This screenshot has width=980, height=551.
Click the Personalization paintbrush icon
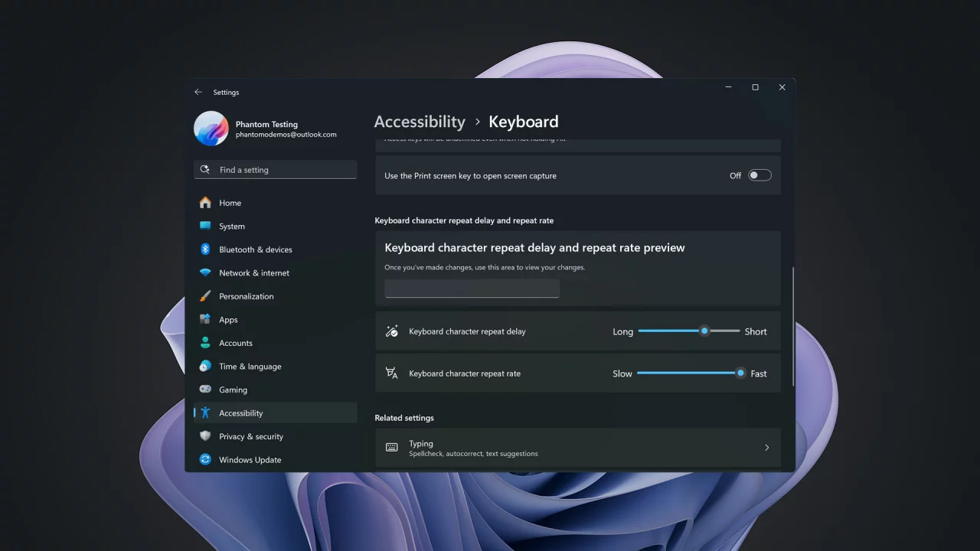pos(205,296)
